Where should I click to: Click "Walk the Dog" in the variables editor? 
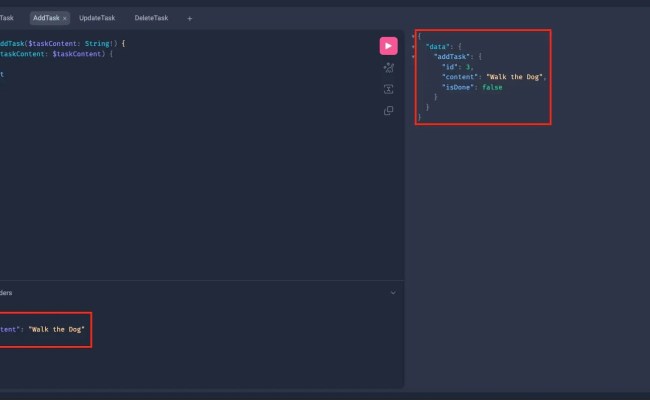(56, 330)
